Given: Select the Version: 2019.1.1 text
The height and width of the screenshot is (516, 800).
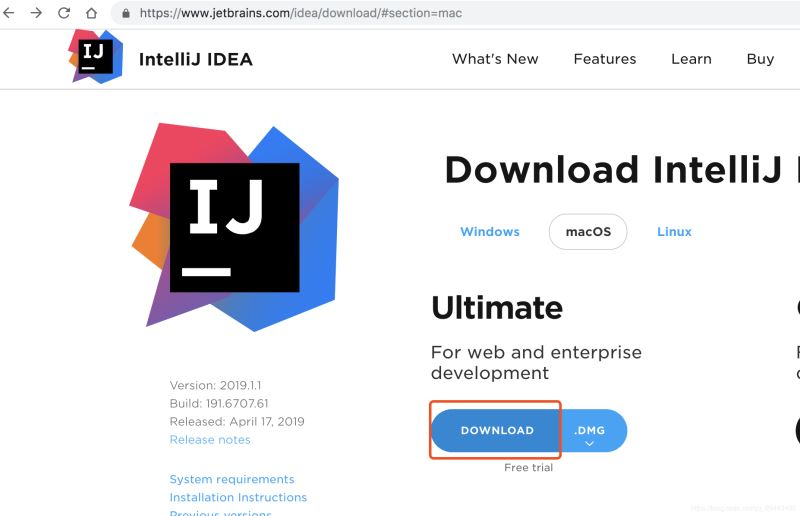Looking at the screenshot, I should [215, 385].
